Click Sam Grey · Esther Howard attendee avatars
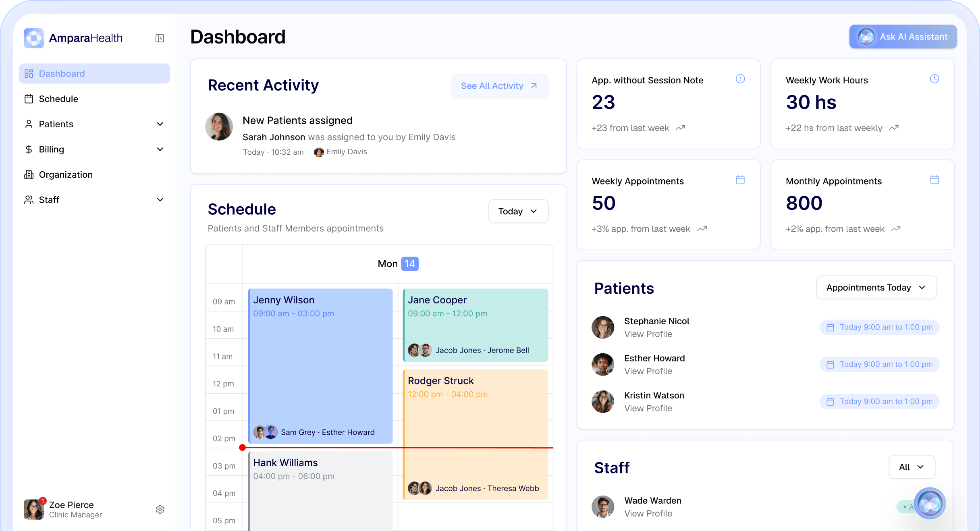This screenshot has height=531, width=980. (x=265, y=432)
